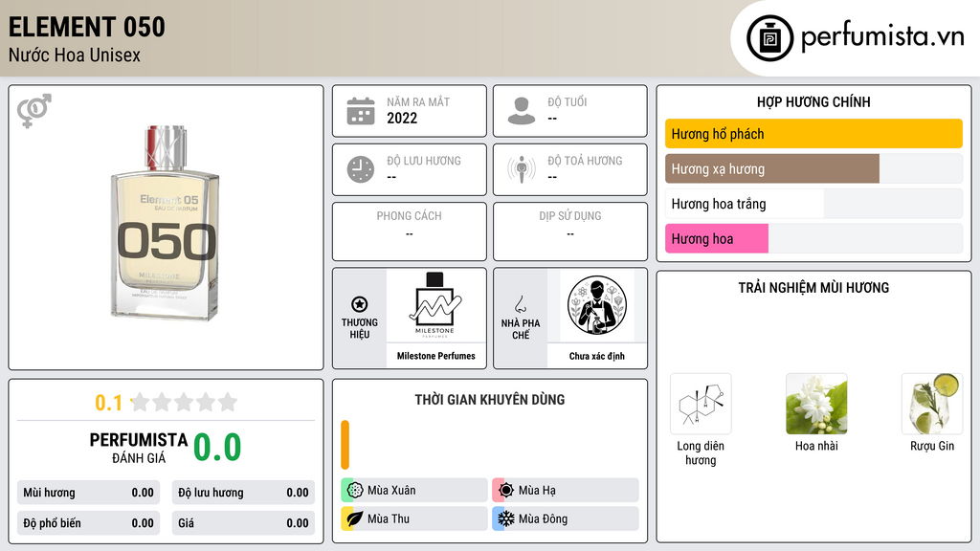Click the Giá score row
This screenshot has height=551, width=980.
click(243, 523)
